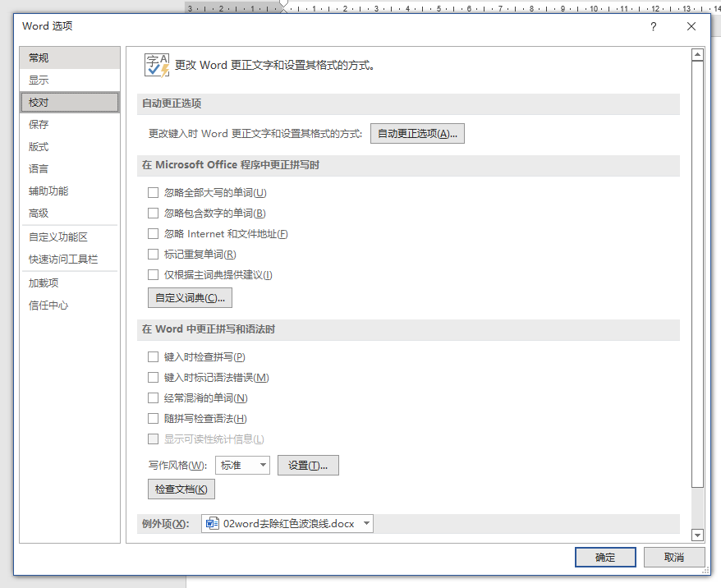Confirm with 确定 button

(x=605, y=557)
